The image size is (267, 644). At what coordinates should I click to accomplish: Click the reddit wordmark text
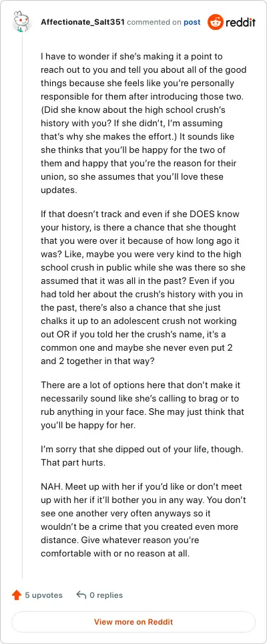pos(241,22)
